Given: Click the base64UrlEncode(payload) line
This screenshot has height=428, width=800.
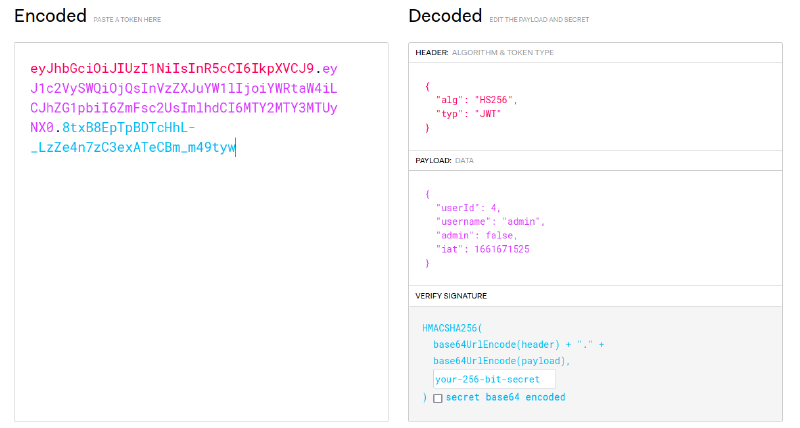Looking at the screenshot, I should pos(490,360).
